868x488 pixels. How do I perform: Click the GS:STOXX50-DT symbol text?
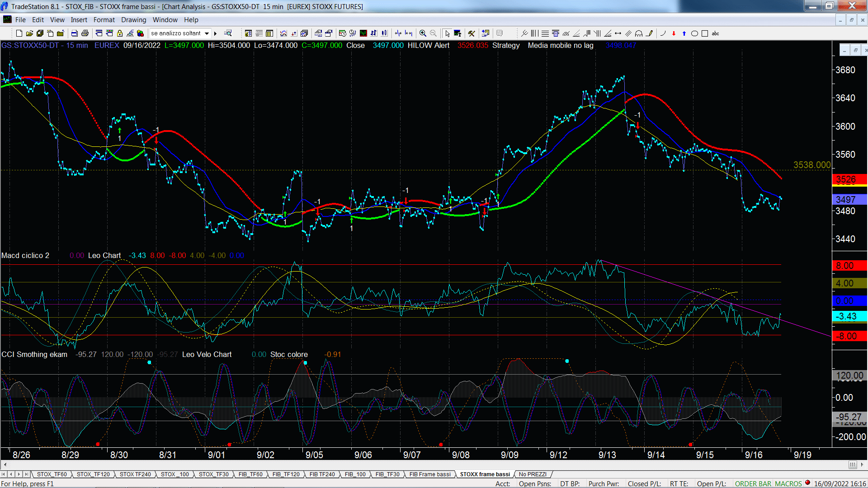click(30, 45)
